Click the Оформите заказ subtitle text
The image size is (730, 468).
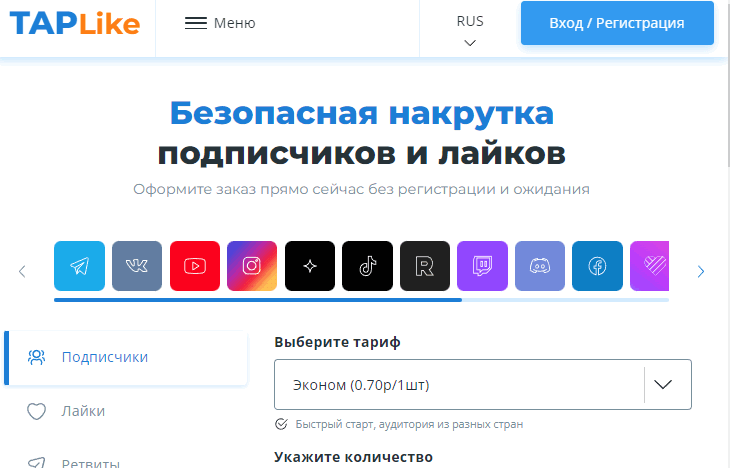coord(361,189)
